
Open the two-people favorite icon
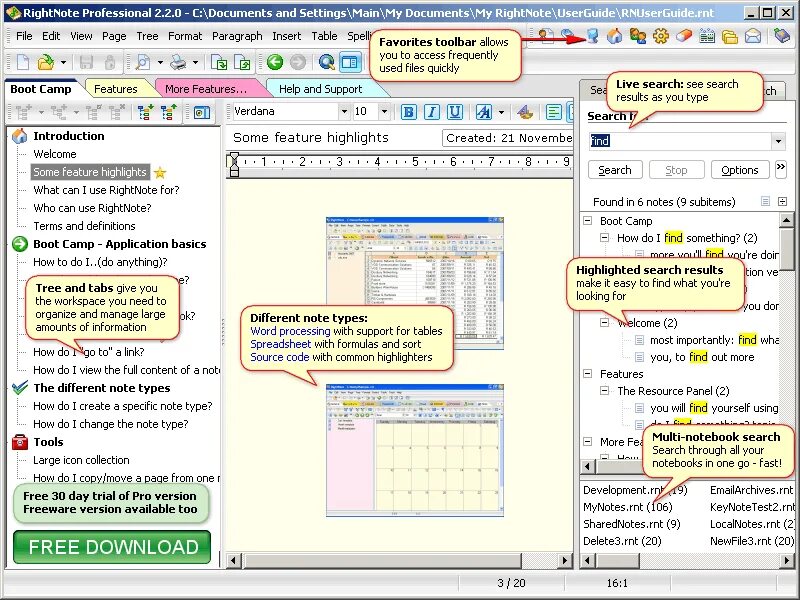pos(638,36)
